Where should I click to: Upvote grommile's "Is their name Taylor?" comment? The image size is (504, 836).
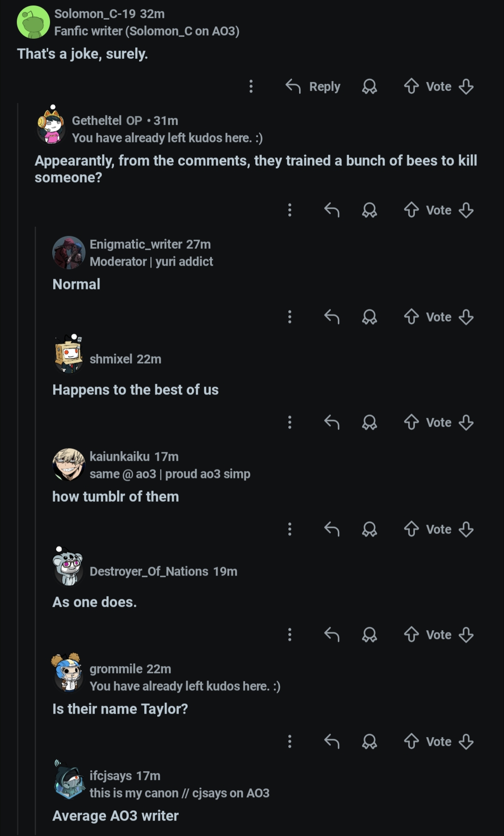click(x=411, y=741)
